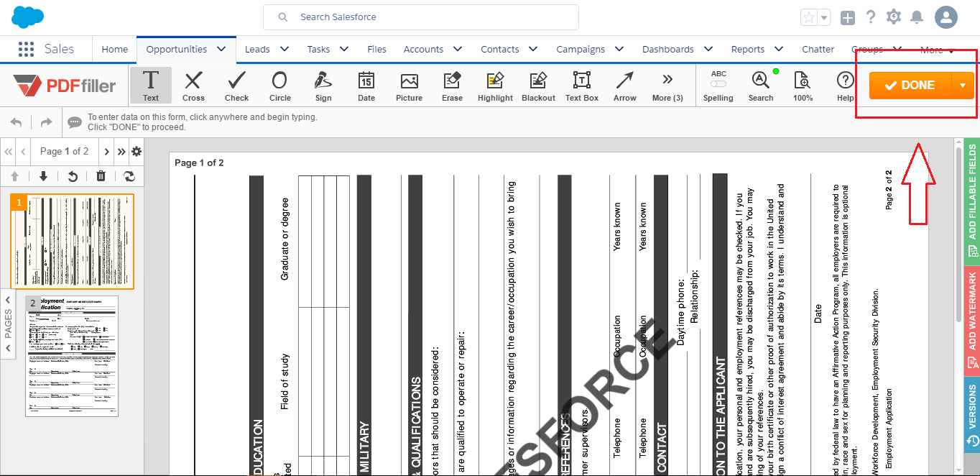Open the DONE button dropdown arrow
This screenshot has height=476, width=980.
963,85
